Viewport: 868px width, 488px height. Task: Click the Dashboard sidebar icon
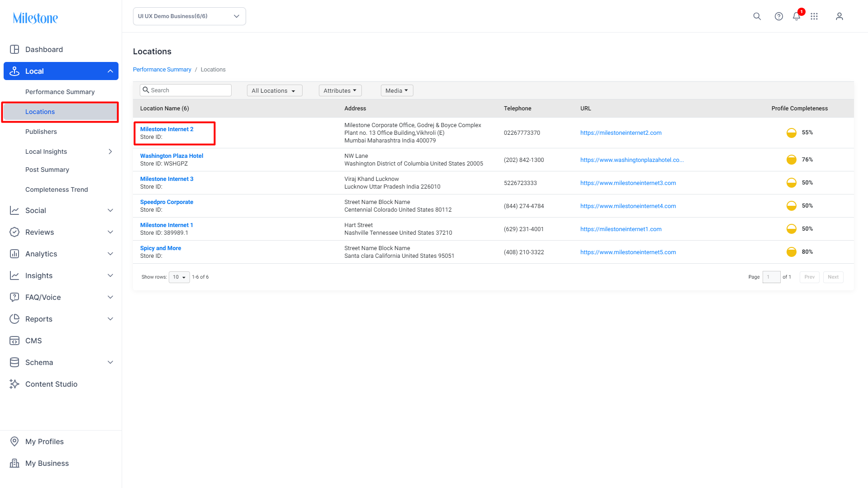point(14,49)
